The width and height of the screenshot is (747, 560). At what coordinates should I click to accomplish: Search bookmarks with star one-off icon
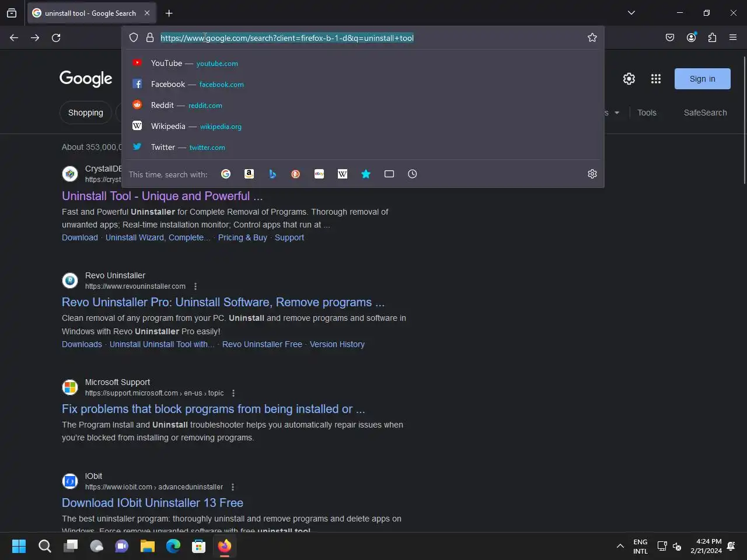(366, 174)
